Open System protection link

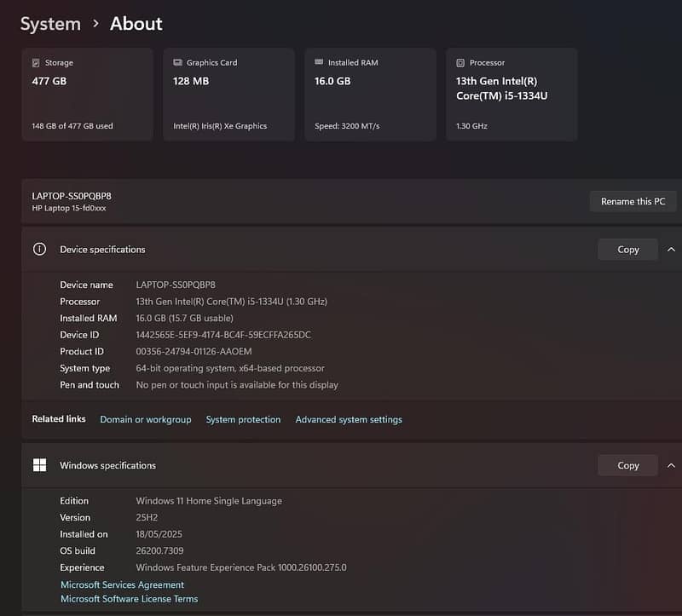[243, 419]
